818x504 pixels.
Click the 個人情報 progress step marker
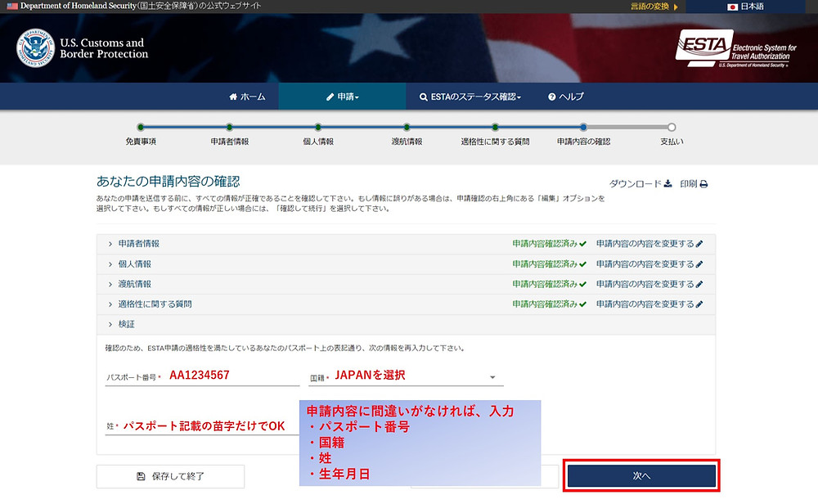318,128
